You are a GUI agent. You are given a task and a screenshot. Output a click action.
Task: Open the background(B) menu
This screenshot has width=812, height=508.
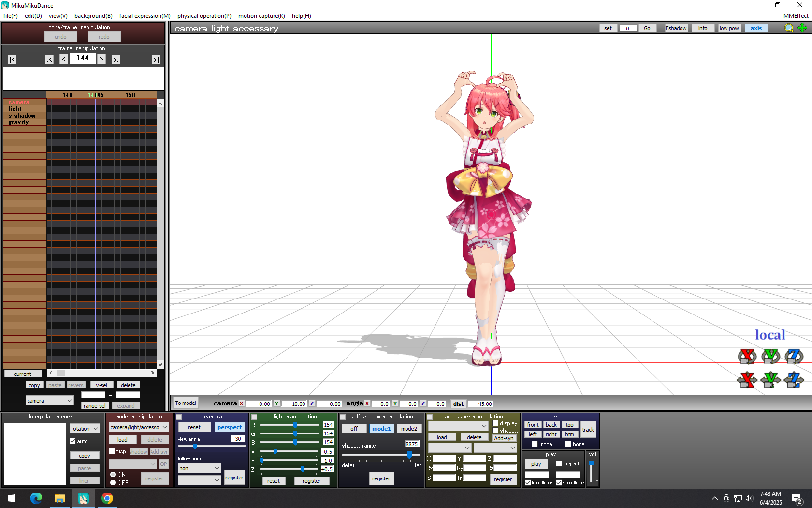click(93, 16)
